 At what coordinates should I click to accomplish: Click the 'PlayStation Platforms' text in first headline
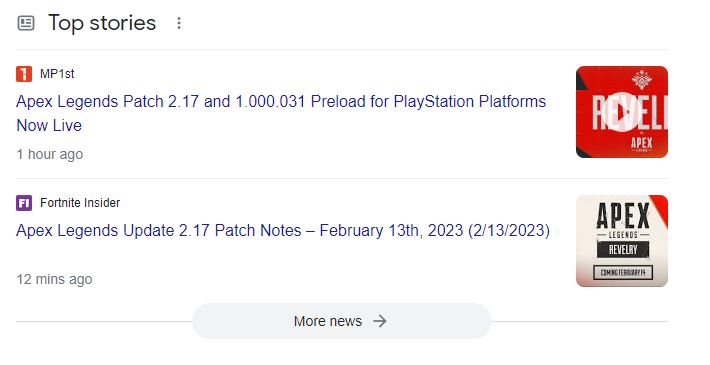(470, 101)
